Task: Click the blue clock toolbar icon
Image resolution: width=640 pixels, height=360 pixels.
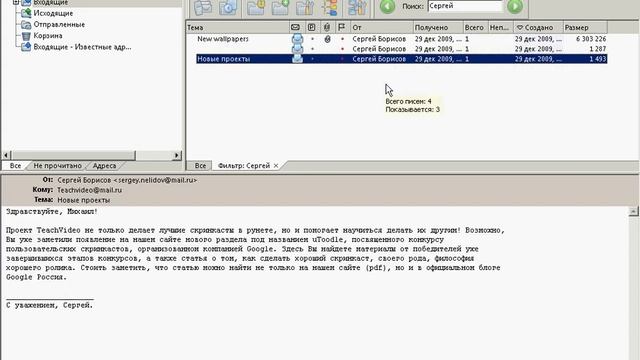Action: [x=228, y=7]
